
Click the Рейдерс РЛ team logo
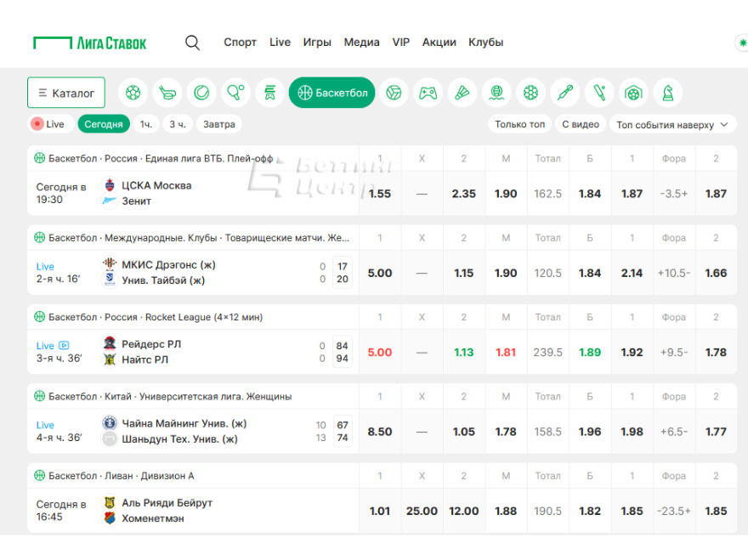click(110, 343)
